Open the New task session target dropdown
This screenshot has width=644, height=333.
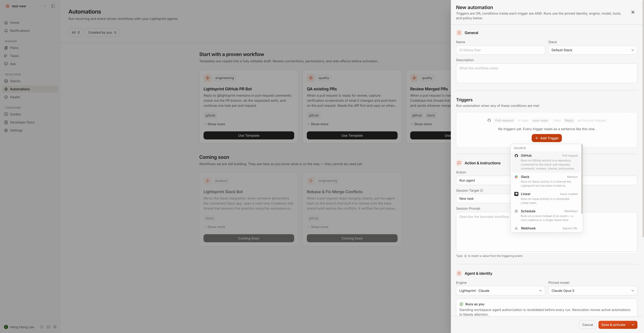(483, 199)
